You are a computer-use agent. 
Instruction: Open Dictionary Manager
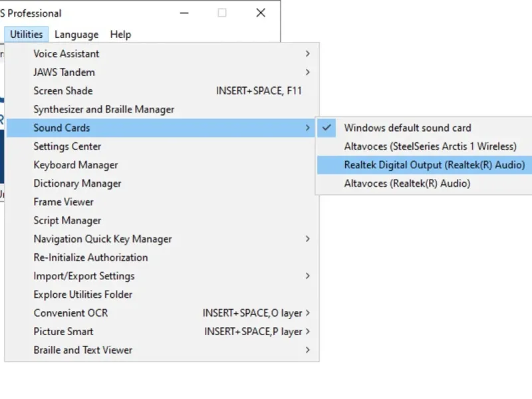pyautogui.click(x=77, y=184)
